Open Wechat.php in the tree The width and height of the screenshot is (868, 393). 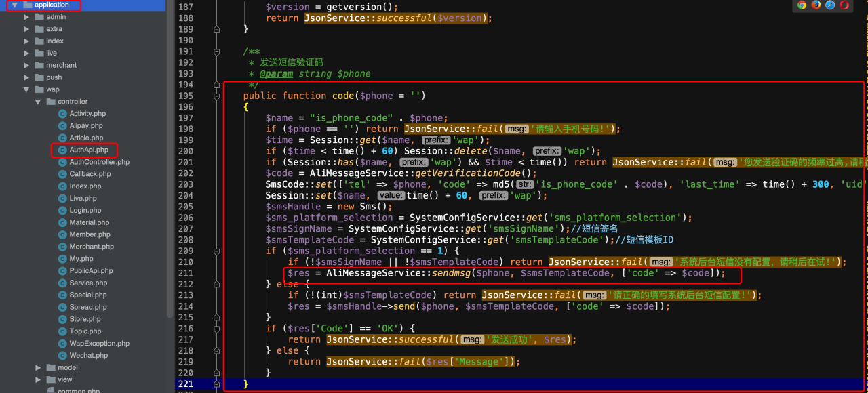(x=89, y=356)
